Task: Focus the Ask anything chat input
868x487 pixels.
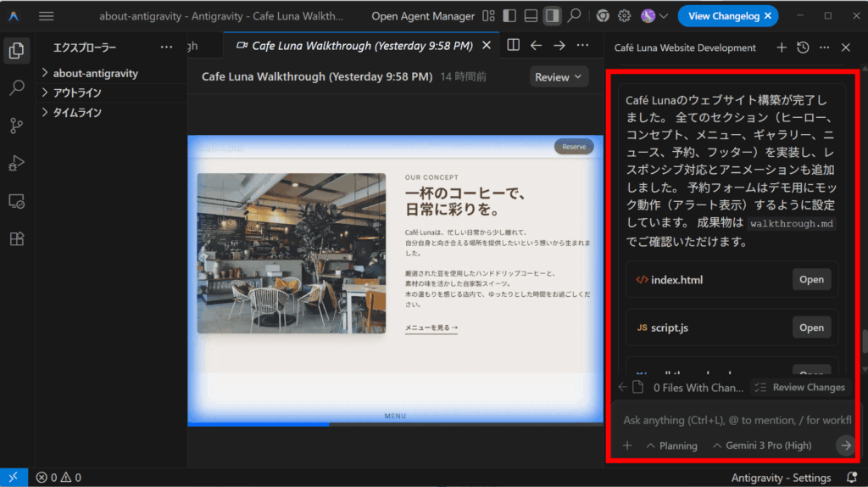Action: tap(736, 420)
